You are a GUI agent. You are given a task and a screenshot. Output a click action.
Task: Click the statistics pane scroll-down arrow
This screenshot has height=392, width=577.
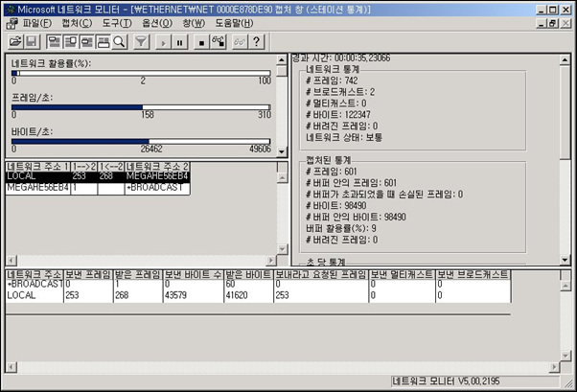coord(565,260)
